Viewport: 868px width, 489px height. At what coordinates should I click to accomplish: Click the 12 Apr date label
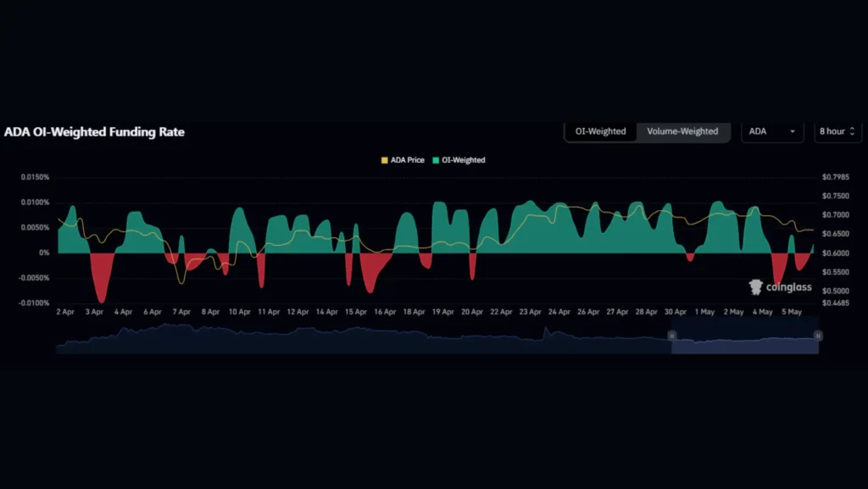point(298,312)
